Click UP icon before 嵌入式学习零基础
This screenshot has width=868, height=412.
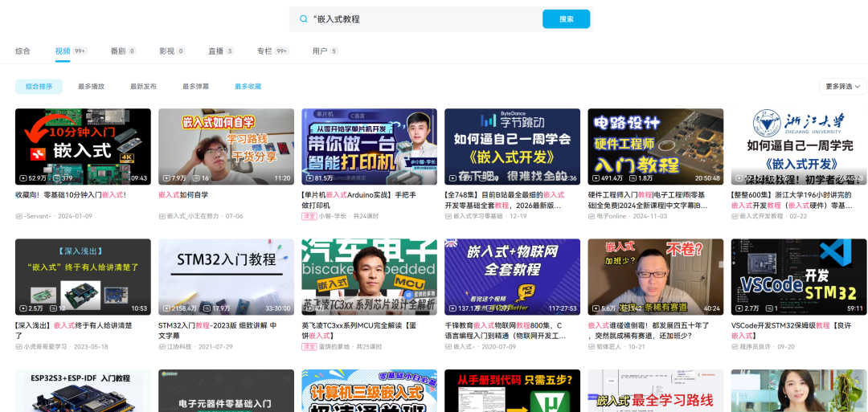[x=448, y=216]
